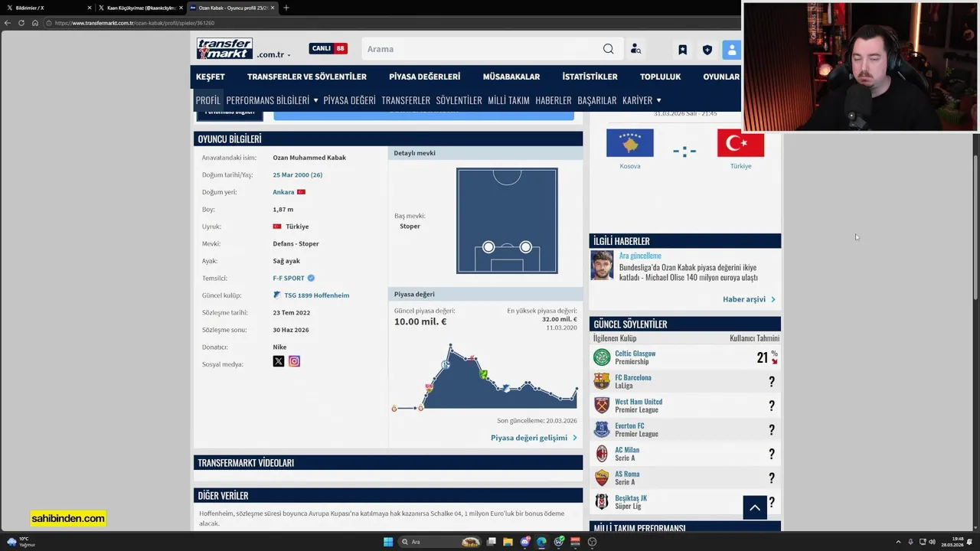The height and width of the screenshot is (551, 980).
Task: Select the PROFİL tab
Action: coord(207,100)
